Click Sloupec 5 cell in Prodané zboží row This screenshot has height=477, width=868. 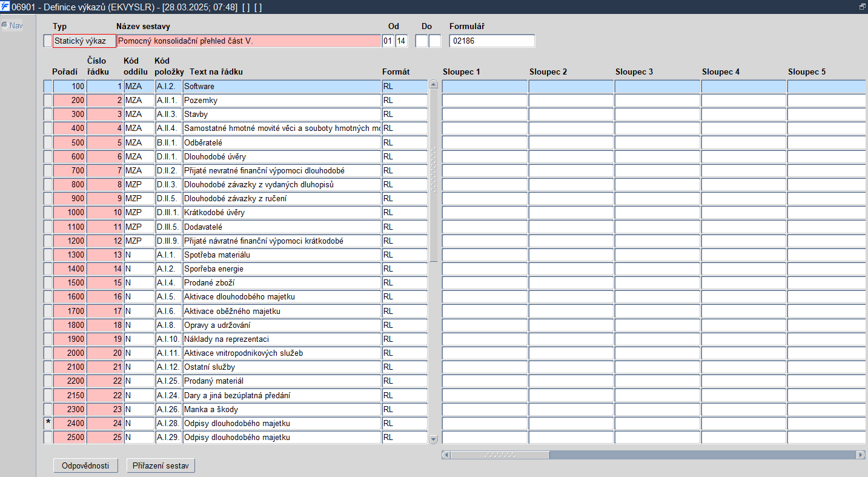coord(827,282)
